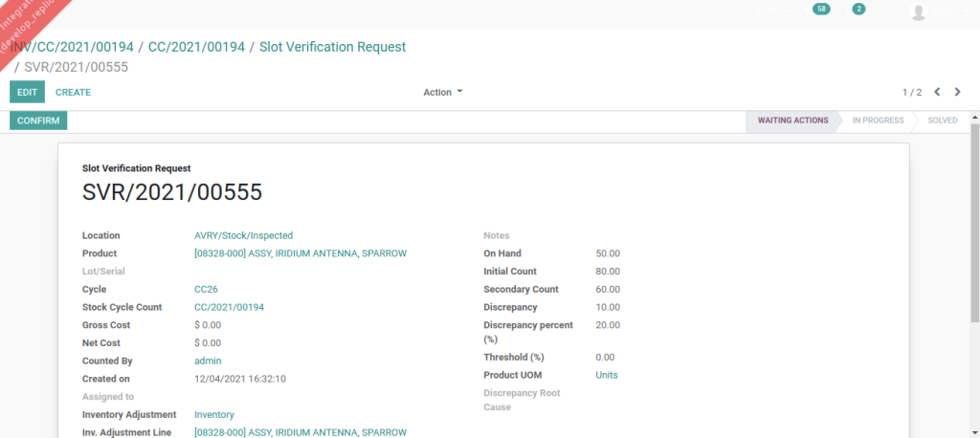Open the Units product UOM link

tap(607, 376)
